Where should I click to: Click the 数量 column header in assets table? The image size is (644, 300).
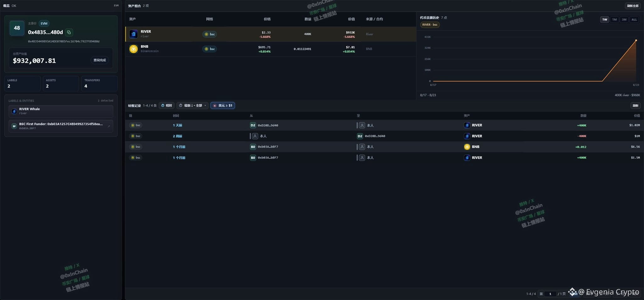[308, 19]
